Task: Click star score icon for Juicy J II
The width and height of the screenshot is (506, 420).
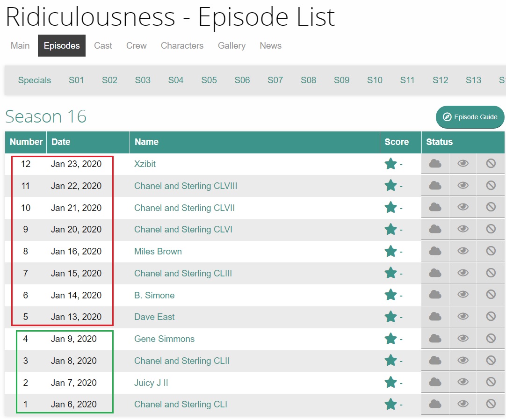Action: 390,382
